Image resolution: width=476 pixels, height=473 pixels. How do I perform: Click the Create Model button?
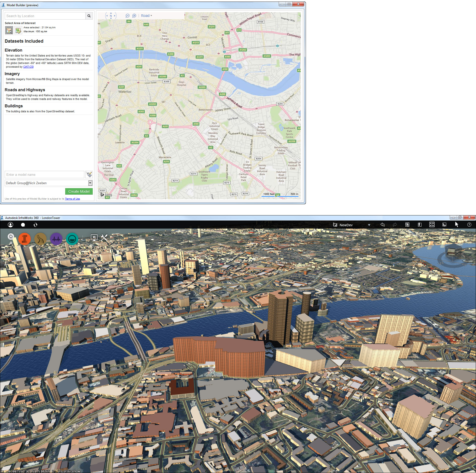79,191
